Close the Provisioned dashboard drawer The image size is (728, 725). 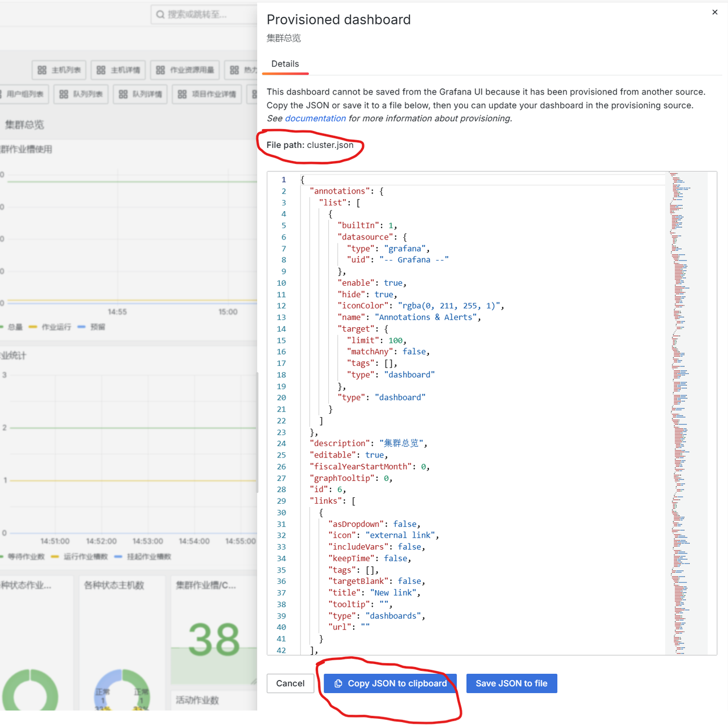click(x=715, y=12)
